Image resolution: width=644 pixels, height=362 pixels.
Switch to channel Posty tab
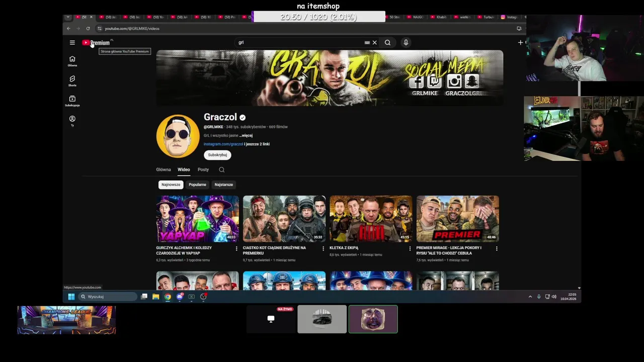(203, 170)
